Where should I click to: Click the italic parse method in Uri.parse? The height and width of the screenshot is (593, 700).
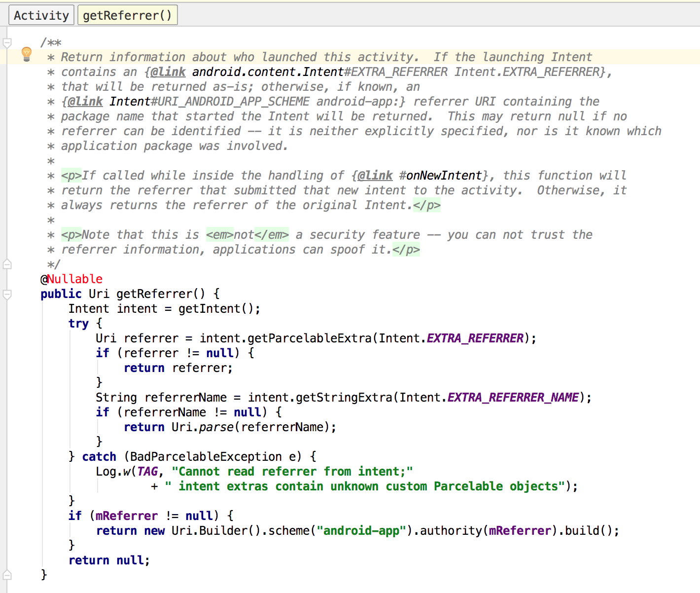point(216,427)
